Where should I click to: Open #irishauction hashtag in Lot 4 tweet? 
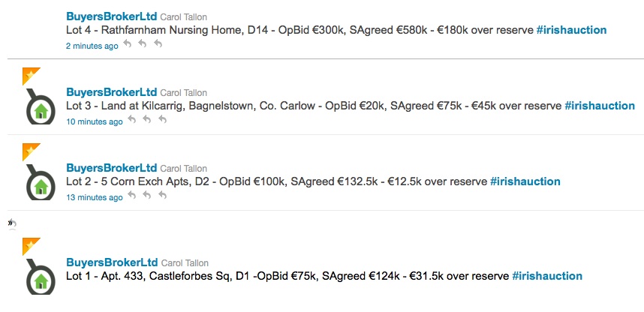coord(571,30)
